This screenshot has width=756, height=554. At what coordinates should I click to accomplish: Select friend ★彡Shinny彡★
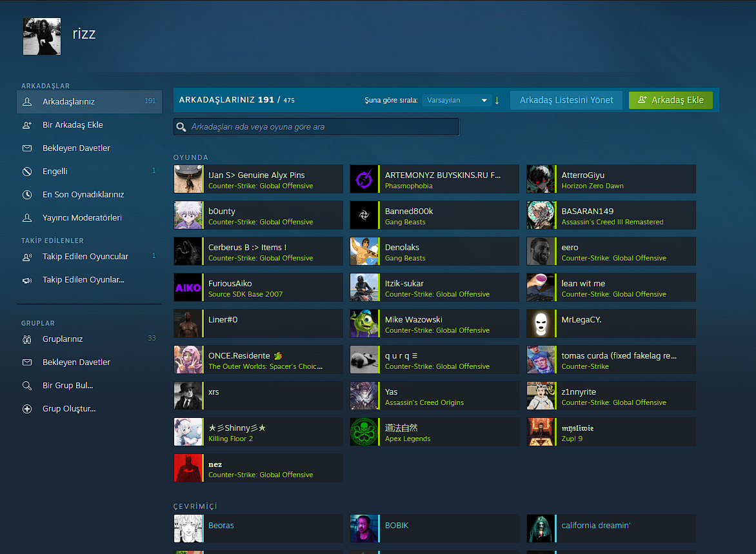[x=259, y=432]
